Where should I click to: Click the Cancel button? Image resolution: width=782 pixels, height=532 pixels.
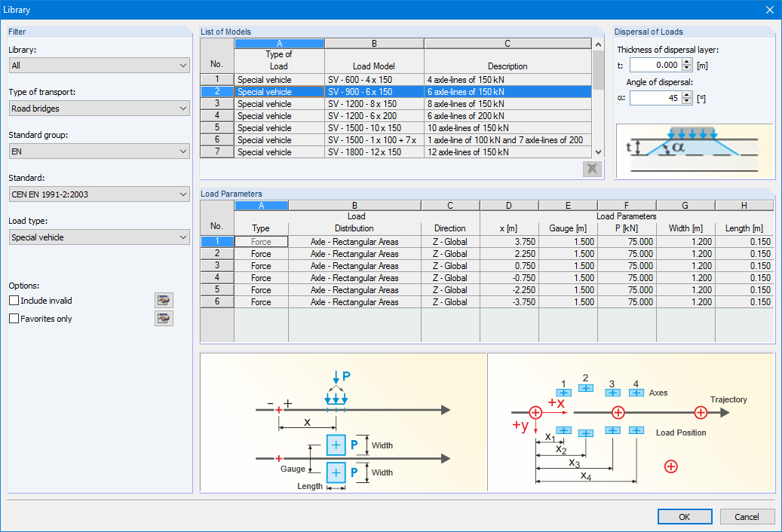747,516
